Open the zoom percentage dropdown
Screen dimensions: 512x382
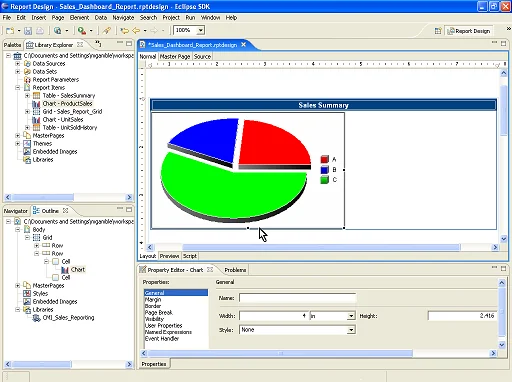point(200,30)
